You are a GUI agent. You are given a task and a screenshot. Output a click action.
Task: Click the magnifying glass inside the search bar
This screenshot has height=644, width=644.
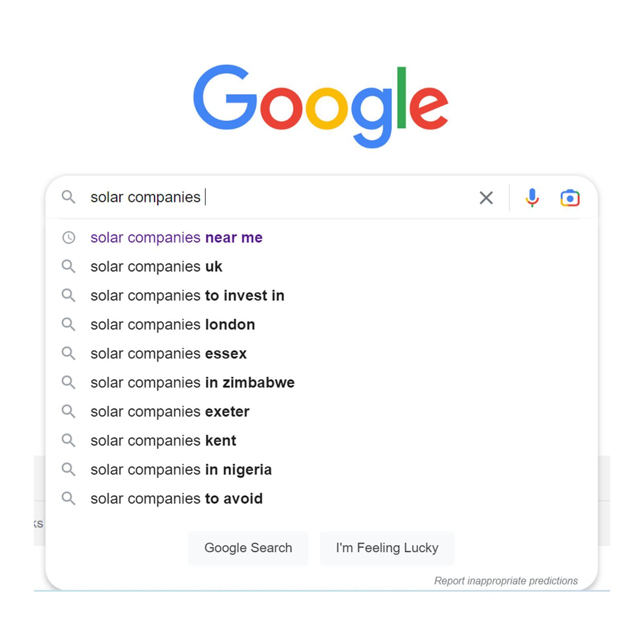pyautogui.click(x=69, y=197)
